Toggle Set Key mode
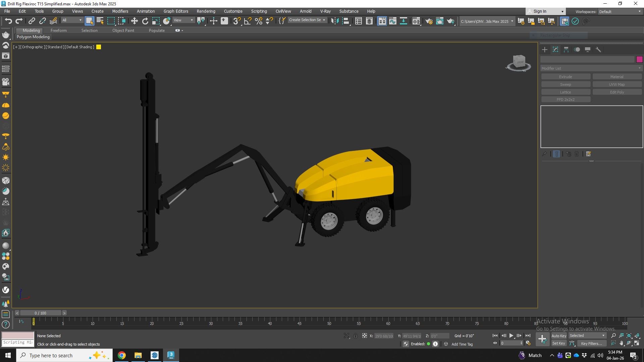 point(559,344)
